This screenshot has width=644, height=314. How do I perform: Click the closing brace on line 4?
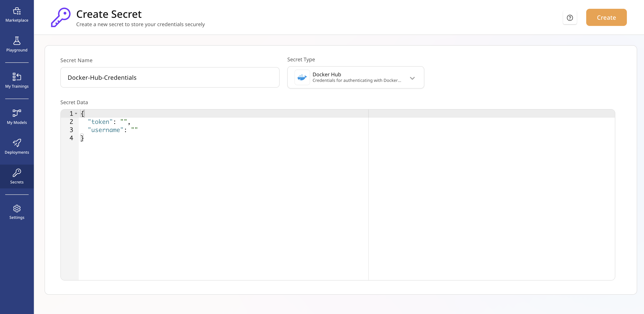(x=82, y=138)
